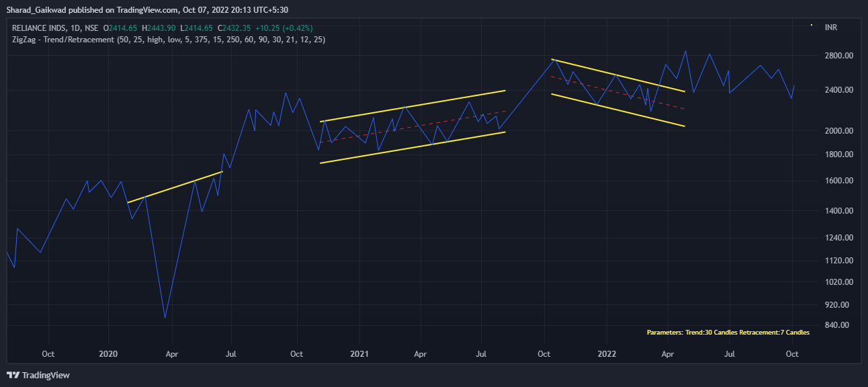Select upper yellow line of the 2022 falling channel
Image resolution: width=868 pixels, height=387 pixels.
pos(618,75)
